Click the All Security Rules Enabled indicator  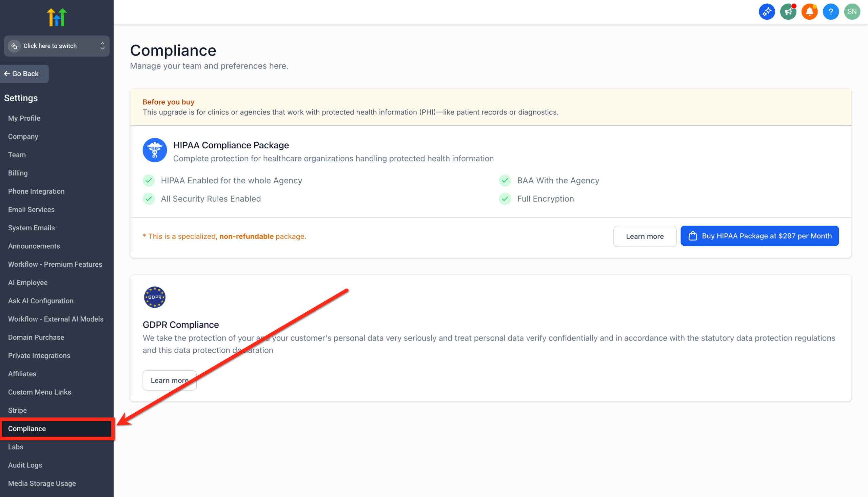[149, 199]
